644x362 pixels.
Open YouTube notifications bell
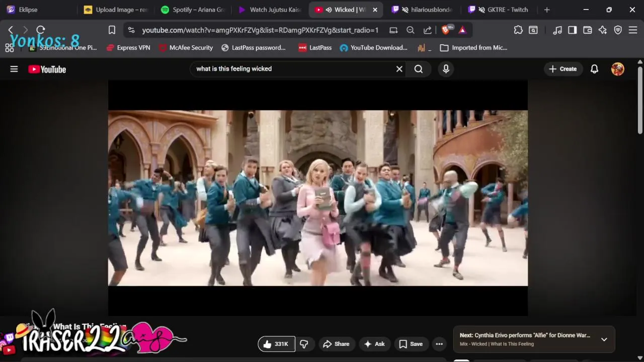(x=594, y=69)
